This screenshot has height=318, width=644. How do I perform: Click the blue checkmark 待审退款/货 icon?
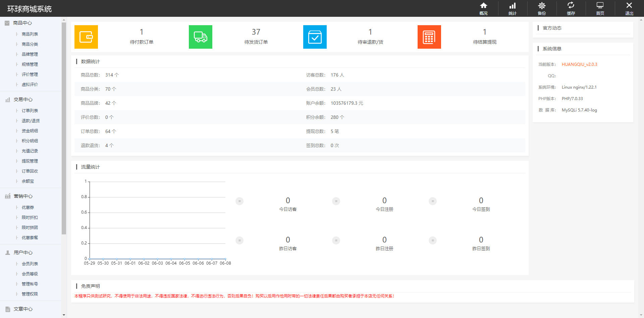(x=315, y=37)
